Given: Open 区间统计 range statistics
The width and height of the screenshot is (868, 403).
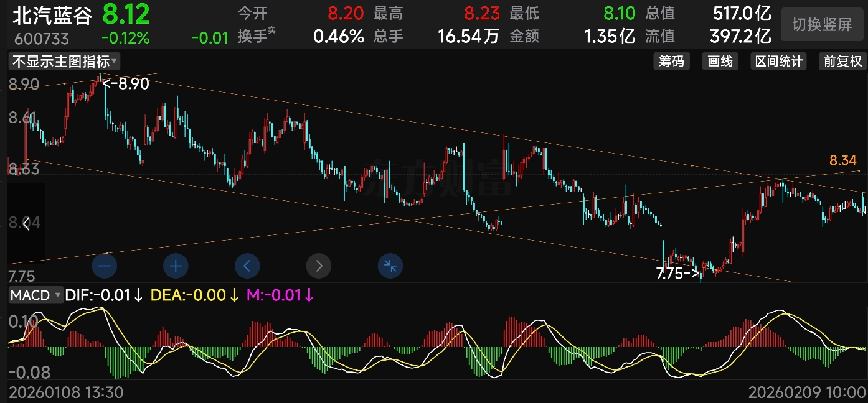Looking at the screenshot, I should pos(778,61).
